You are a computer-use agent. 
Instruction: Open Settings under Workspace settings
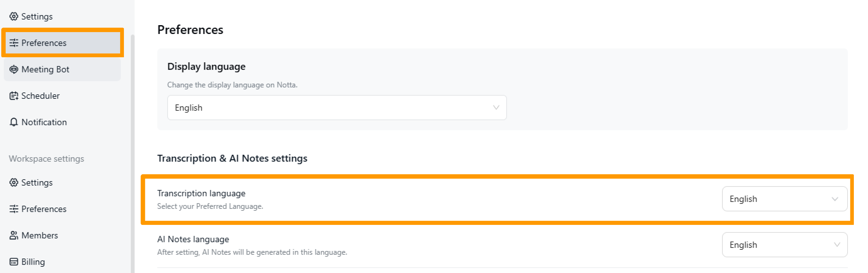[62, 182]
